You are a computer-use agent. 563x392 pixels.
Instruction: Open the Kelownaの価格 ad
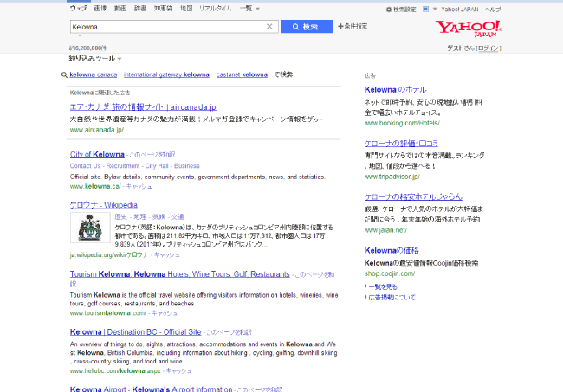coord(392,251)
